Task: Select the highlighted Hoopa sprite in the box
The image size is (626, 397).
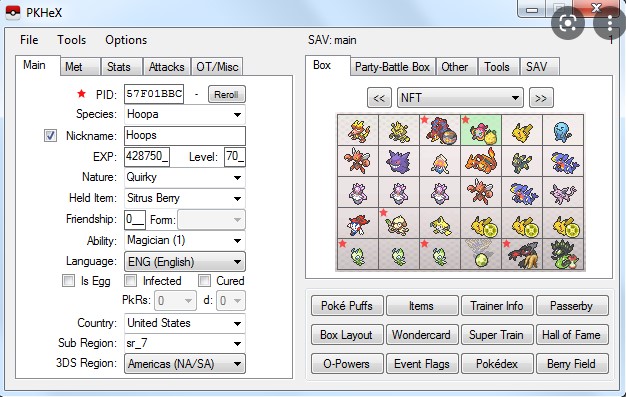Action: tap(481, 130)
